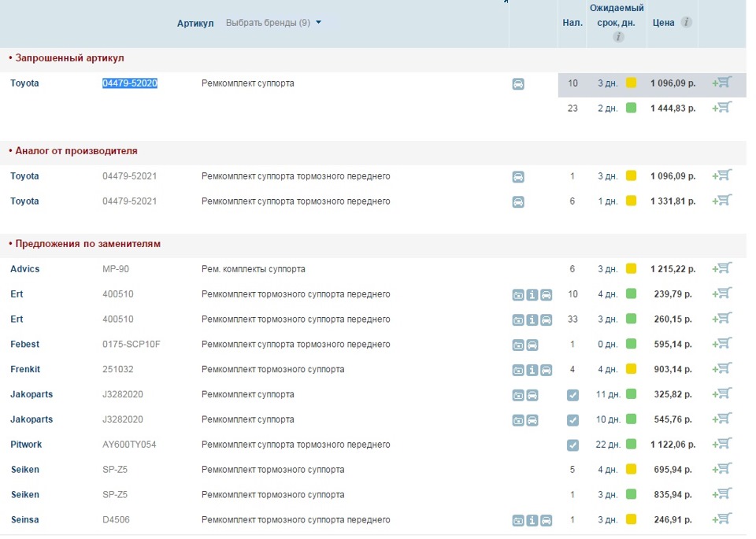Viewport: 756px width, 539px height.
Task: Click the info icon beside the Цена header
Action: pyautogui.click(x=687, y=22)
